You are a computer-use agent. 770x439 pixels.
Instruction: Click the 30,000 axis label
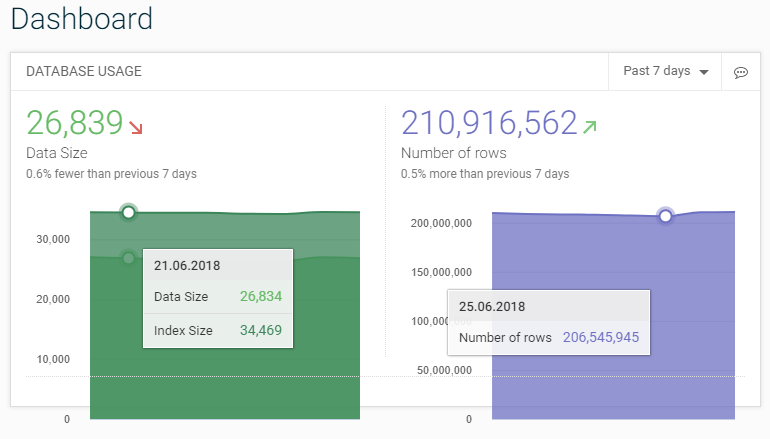pyautogui.click(x=53, y=239)
